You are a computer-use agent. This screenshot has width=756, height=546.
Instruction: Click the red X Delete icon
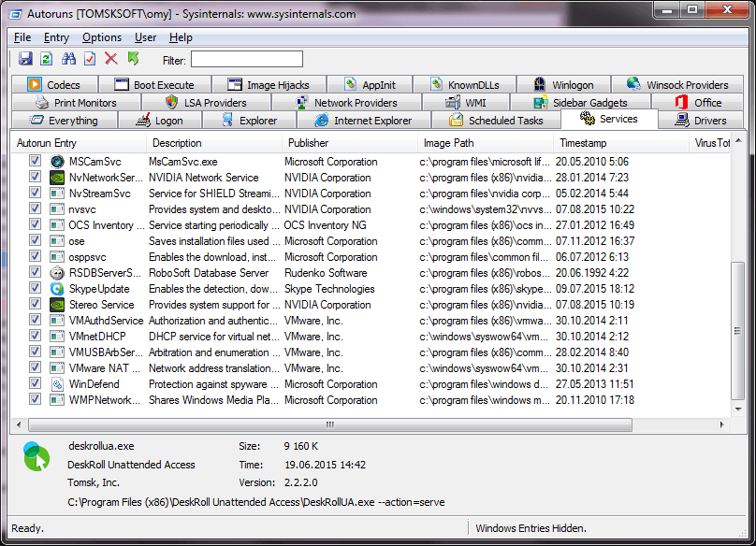point(111,59)
